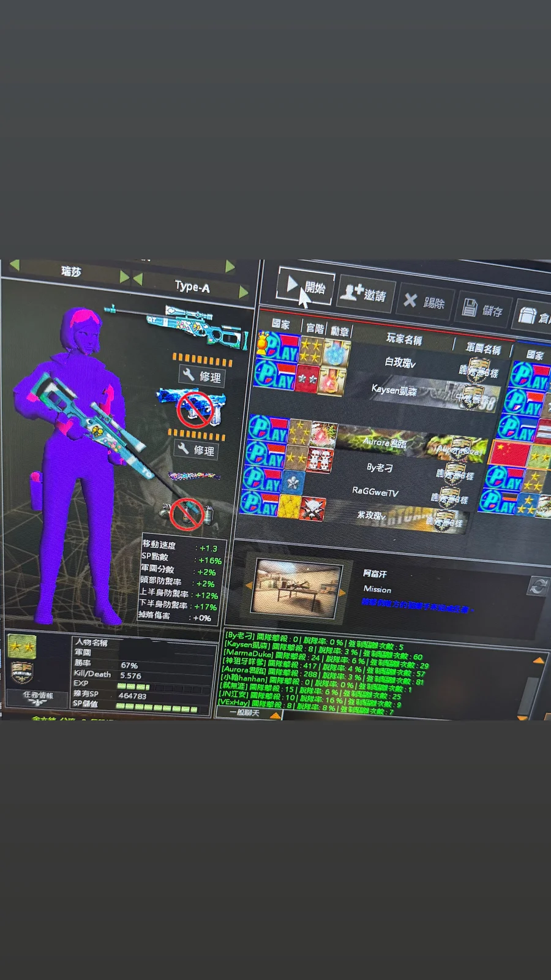Select the grenade equipment slot

(187, 512)
